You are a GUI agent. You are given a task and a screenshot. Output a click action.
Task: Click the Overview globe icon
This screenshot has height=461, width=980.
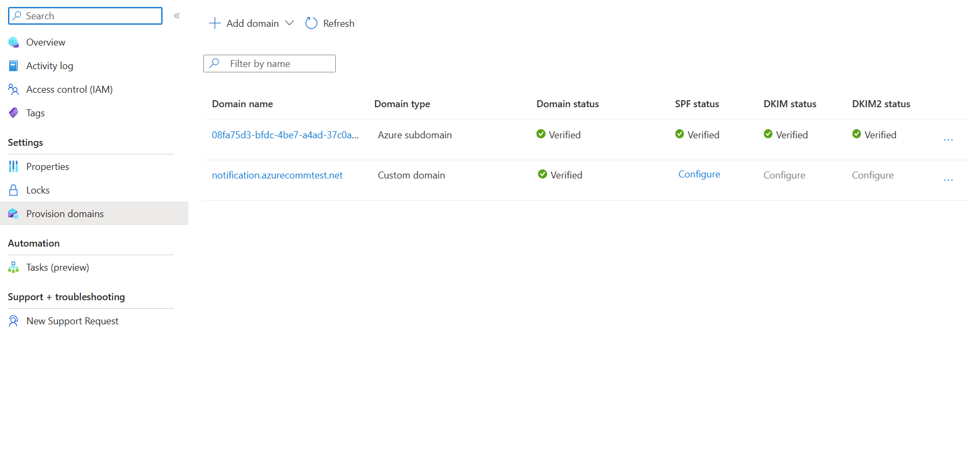pos(13,42)
